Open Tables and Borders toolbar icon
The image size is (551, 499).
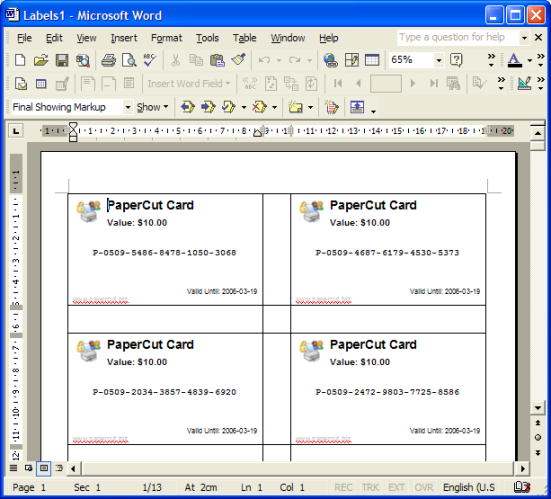pos(351,60)
